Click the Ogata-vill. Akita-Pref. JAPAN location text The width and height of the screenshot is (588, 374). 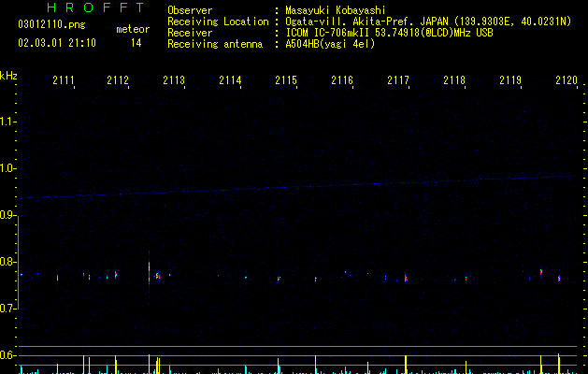(x=428, y=22)
